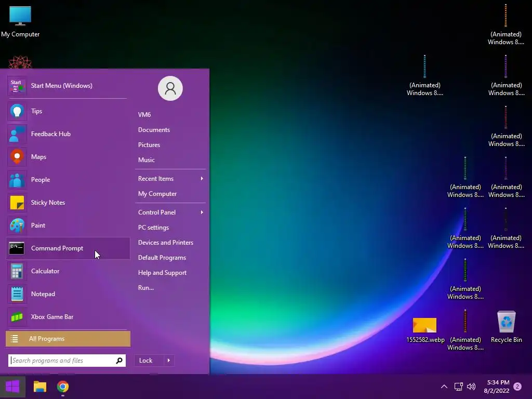Screen dimensions: 532x399
Task: Open Default Programs
Action: tap(162, 258)
